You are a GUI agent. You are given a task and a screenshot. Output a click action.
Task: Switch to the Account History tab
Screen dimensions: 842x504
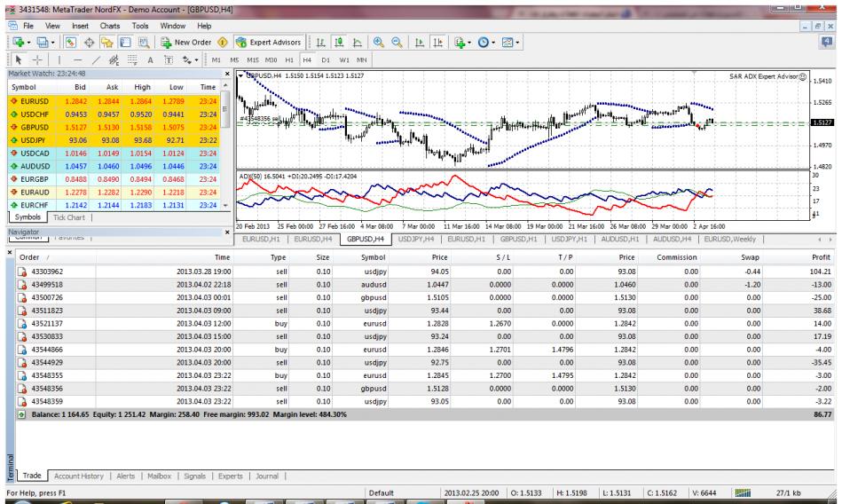pyautogui.click(x=88, y=476)
